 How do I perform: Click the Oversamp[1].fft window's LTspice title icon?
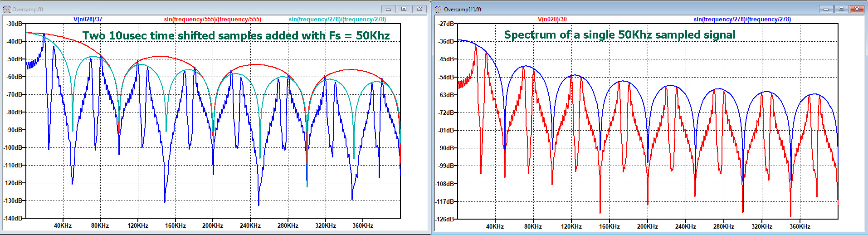438,9
